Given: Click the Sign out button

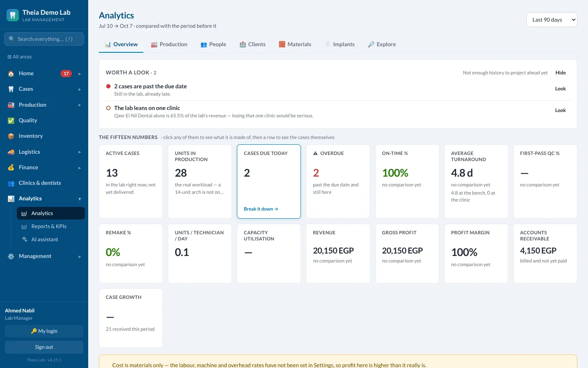Looking at the screenshot, I should point(44,347).
